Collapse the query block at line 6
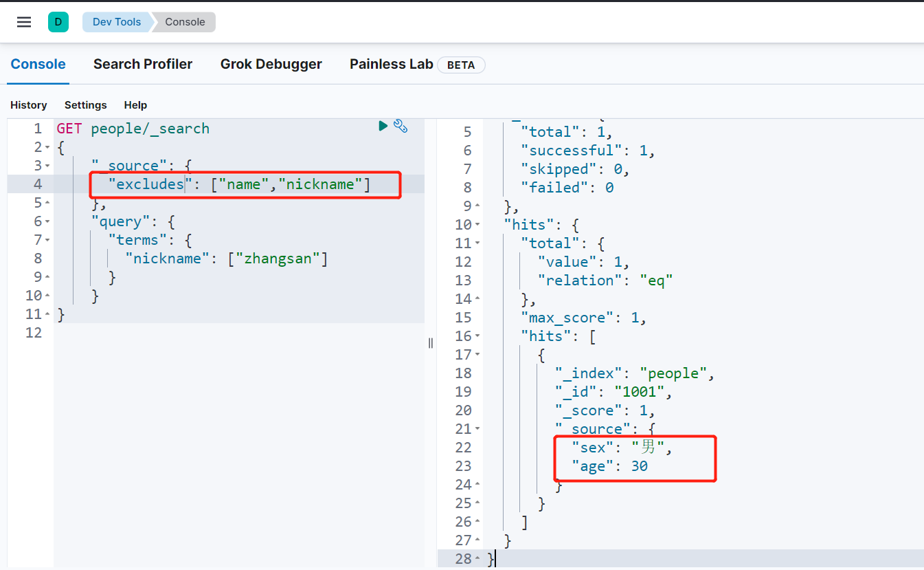 click(x=47, y=221)
